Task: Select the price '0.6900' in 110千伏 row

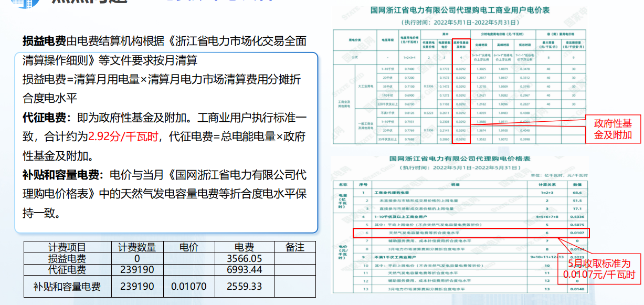Action: pyautogui.click(x=409, y=95)
